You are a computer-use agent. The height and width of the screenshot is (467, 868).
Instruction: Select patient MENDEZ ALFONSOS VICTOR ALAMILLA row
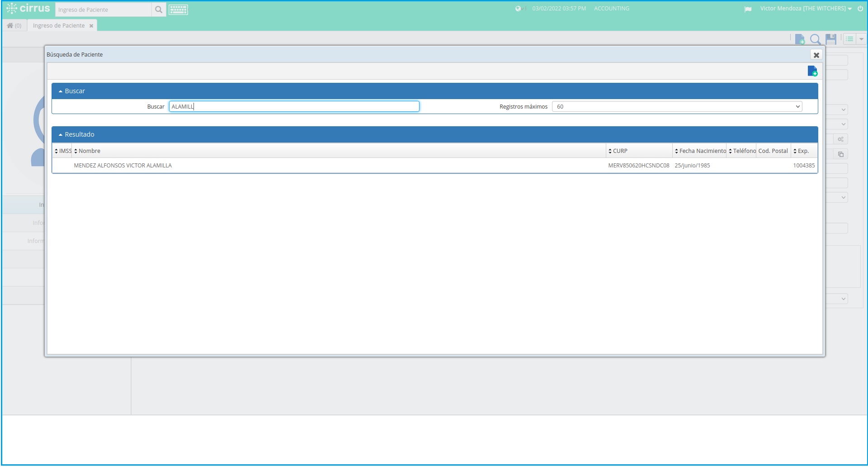pyautogui.click(x=123, y=166)
